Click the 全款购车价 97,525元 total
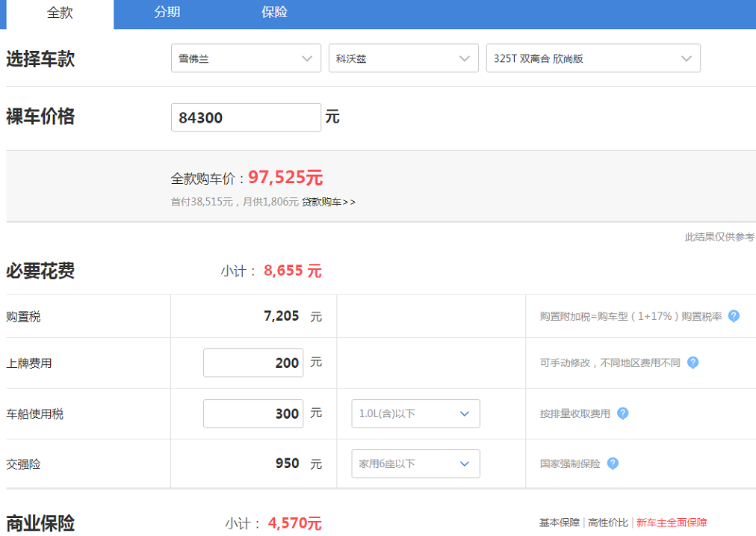The height and width of the screenshot is (536, 756). click(x=285, y=177)
